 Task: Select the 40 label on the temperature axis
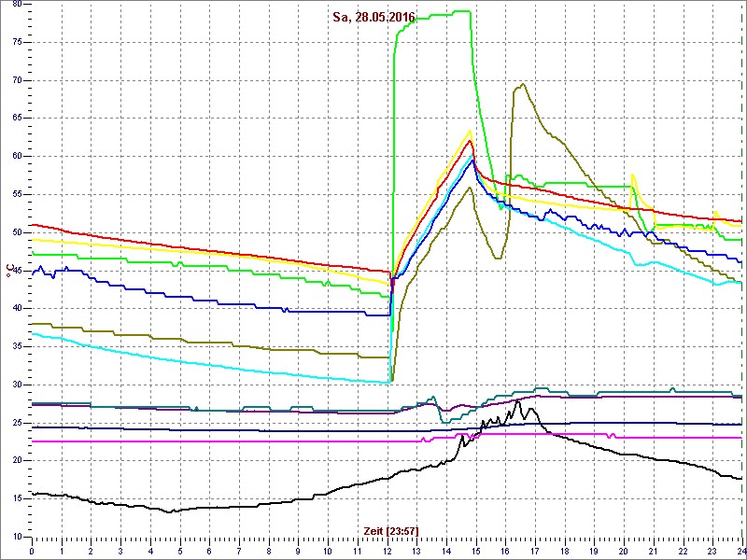[x=16, y=309]
